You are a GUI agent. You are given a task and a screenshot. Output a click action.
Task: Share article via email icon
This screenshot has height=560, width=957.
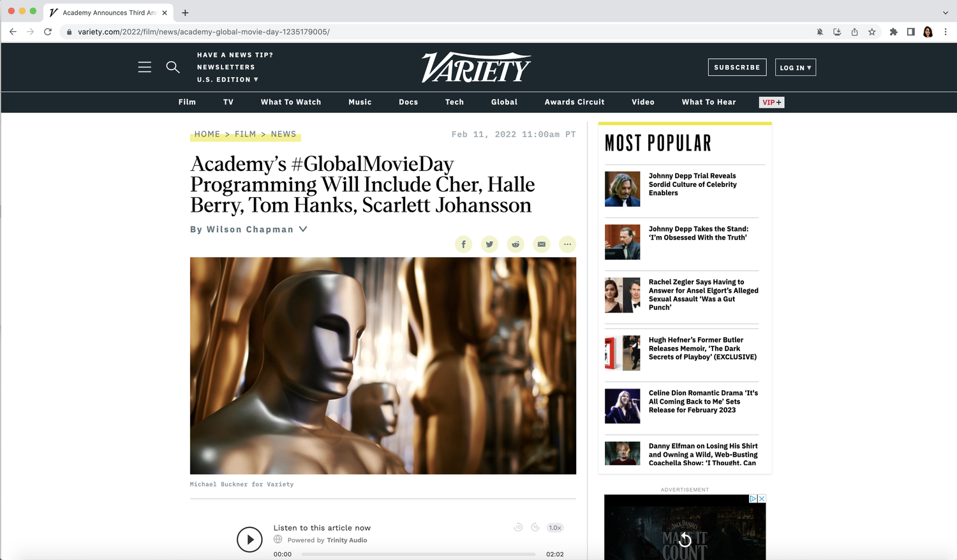542,244
